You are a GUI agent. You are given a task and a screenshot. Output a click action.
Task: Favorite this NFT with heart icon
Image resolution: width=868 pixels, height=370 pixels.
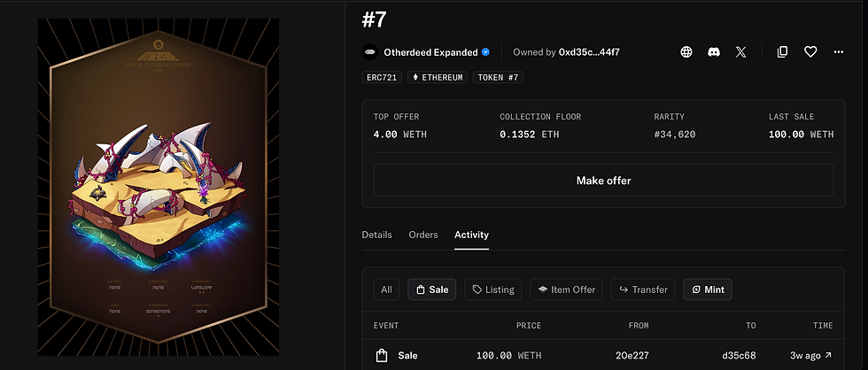[810, 52]
